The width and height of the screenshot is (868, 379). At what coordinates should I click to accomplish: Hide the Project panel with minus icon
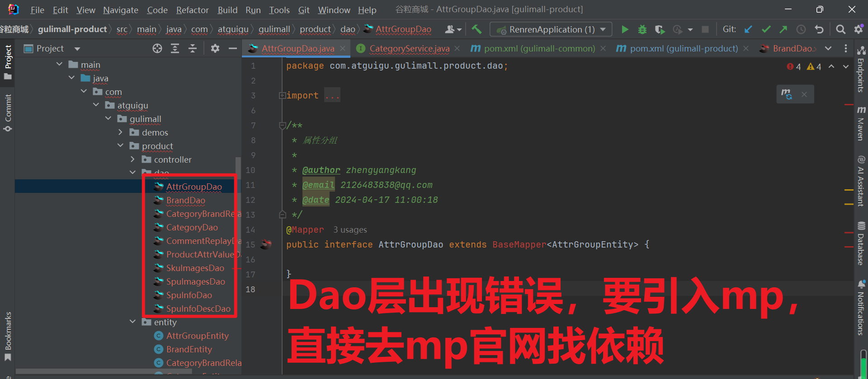pos(233,48)
